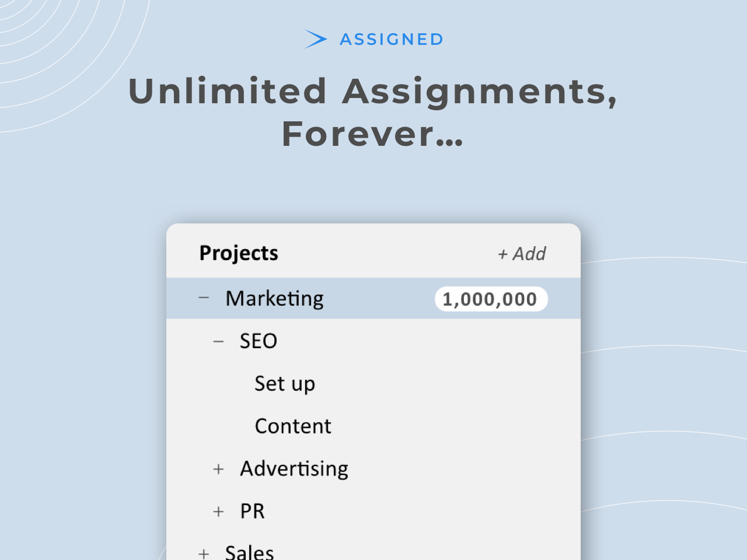Click the ASSIGNED brand text
Screen dimensions: 747x560
392,39
